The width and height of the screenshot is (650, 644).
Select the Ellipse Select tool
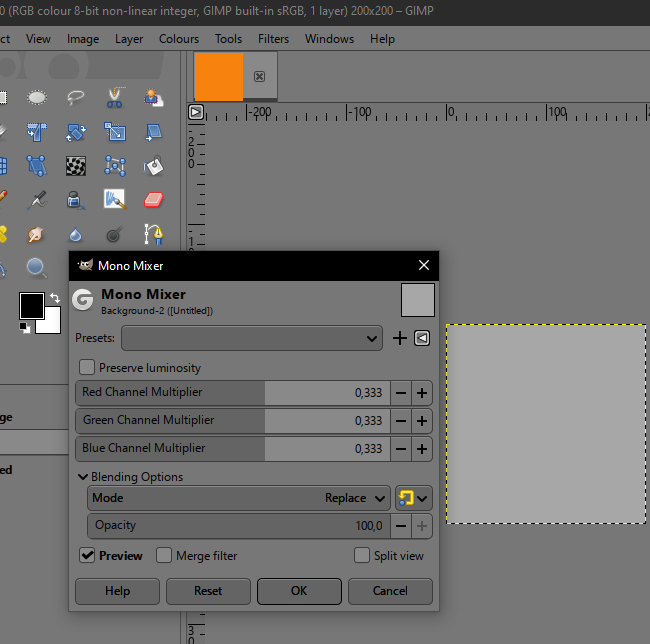click(36, 97)
